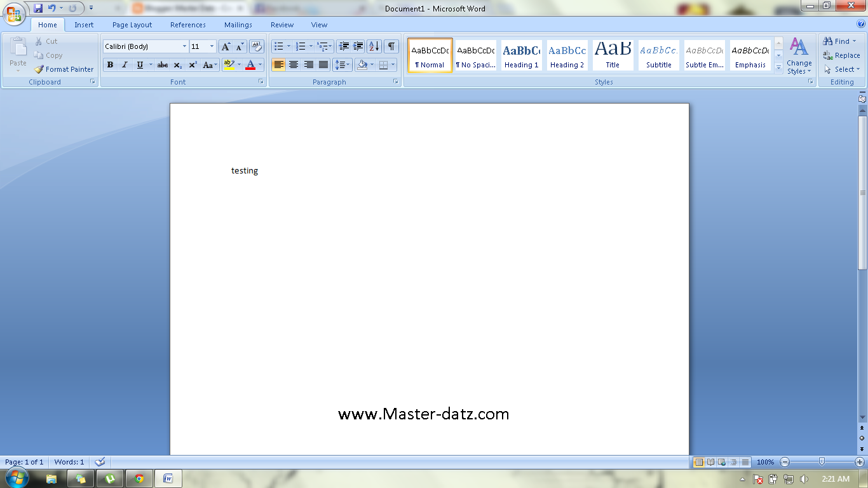
Task: Sort the selected text alphabetically
Action: click(x=374, y=46)
